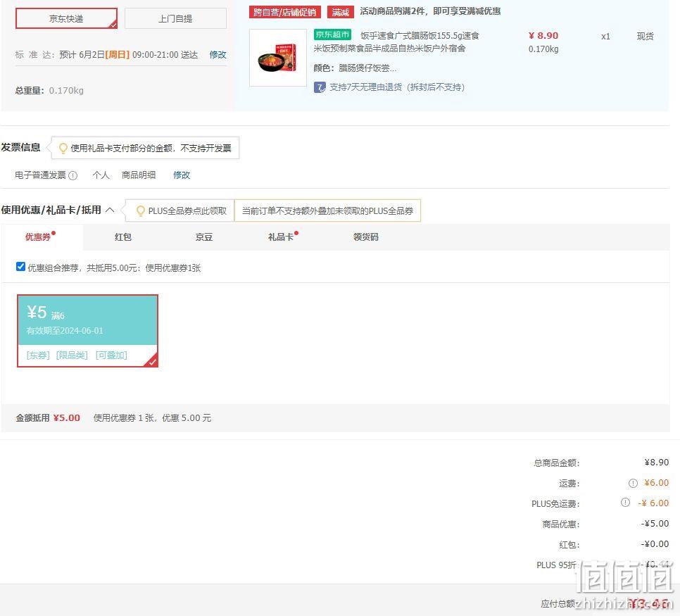Click the 商品明细 invoice content text
This screenshot has height=616, width=680.
(139, 175)
